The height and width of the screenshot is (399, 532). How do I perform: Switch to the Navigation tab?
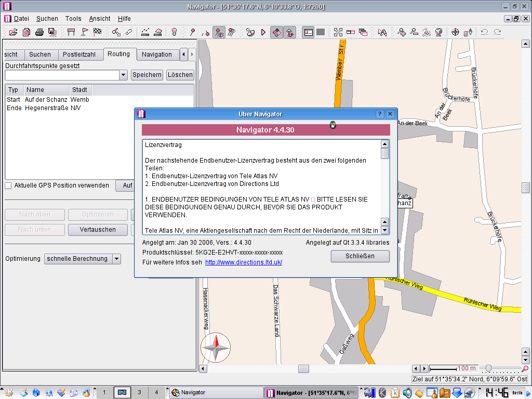click(x=157, y=55)
